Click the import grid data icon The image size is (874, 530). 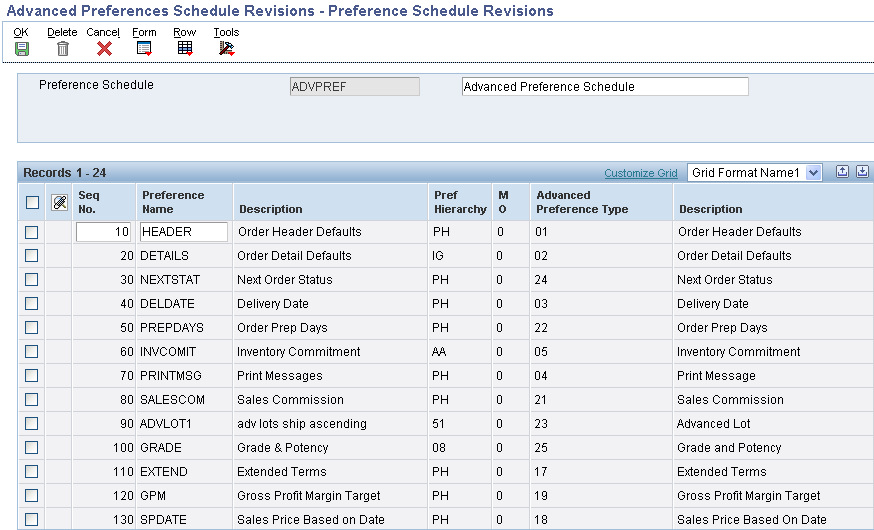862,172
